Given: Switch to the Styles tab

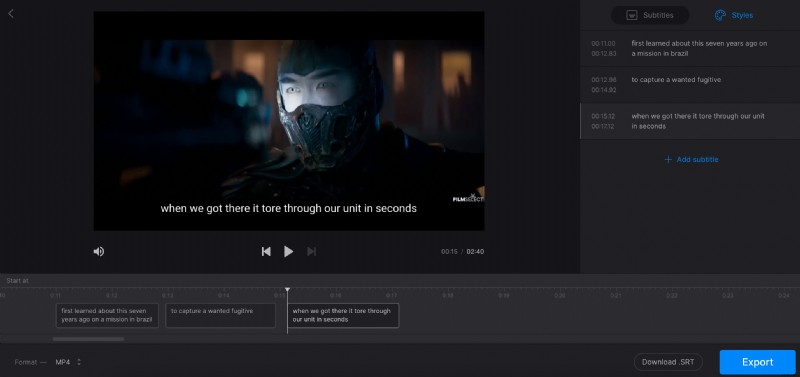Looking at the screenshot, I should click(734, 15).
